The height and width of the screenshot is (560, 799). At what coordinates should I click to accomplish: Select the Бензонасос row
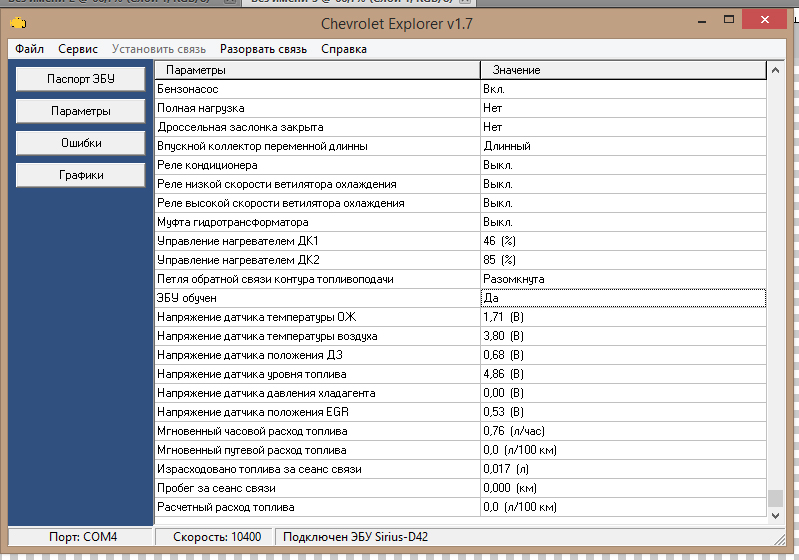click(x=460, y=89)
